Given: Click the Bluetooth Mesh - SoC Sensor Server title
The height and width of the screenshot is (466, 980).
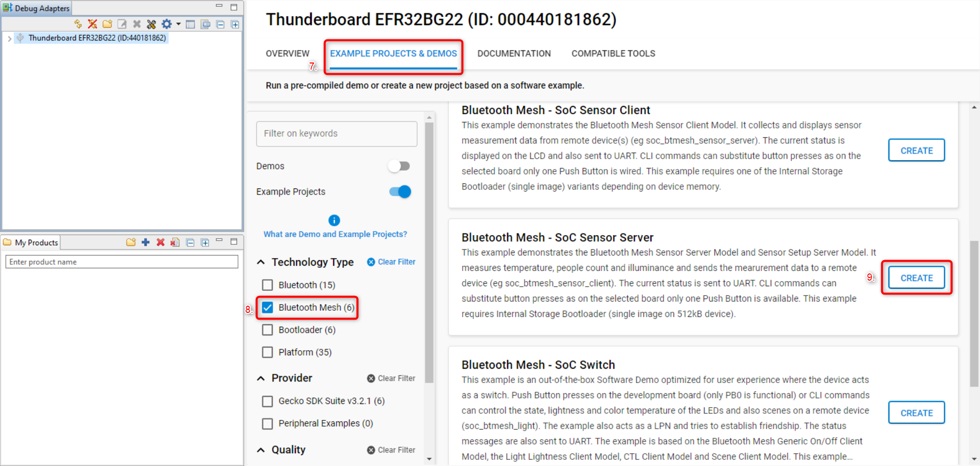Looking at the screenshot, I should pos(557,238).
